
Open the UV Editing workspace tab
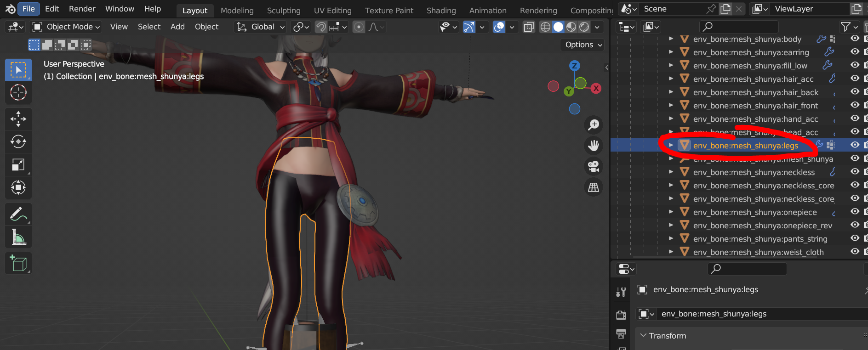(x=333, y=10)
